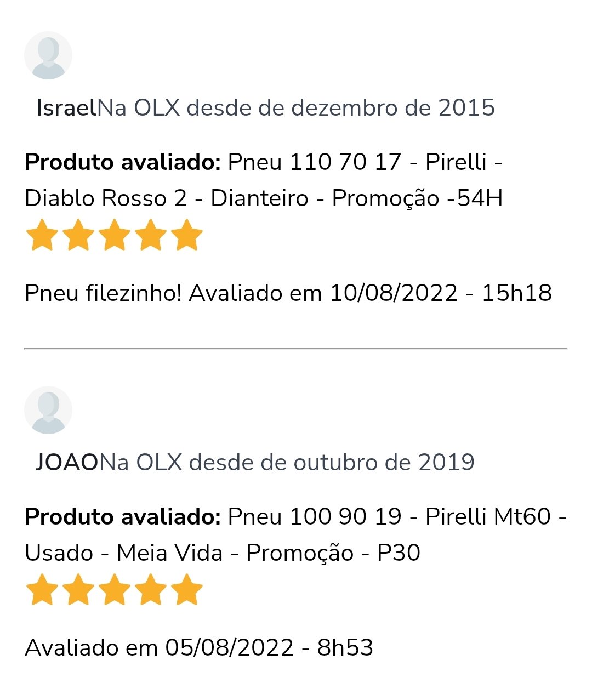592x700 pixels.
Task: Click the reviewer name Israel
Action: click(x=66, y=107)
